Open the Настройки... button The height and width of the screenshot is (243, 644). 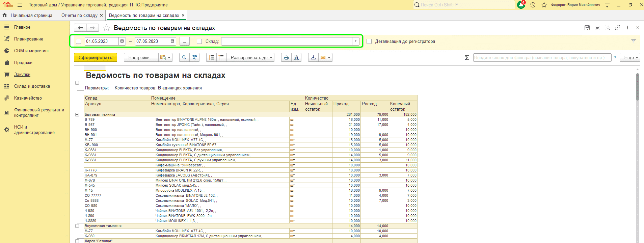pos(141,57)
